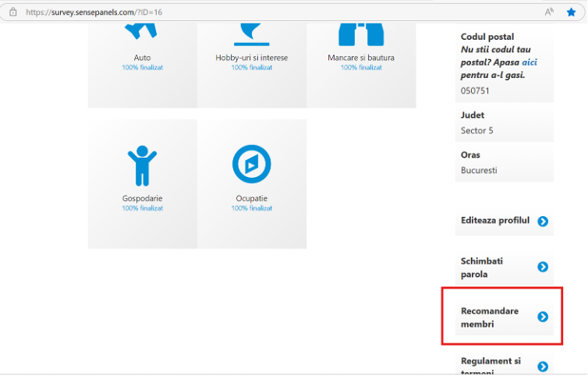This screenshot has width=588, height=376.
Task: Click the Auto 100% finalizat status
Action: click(142, 68)
